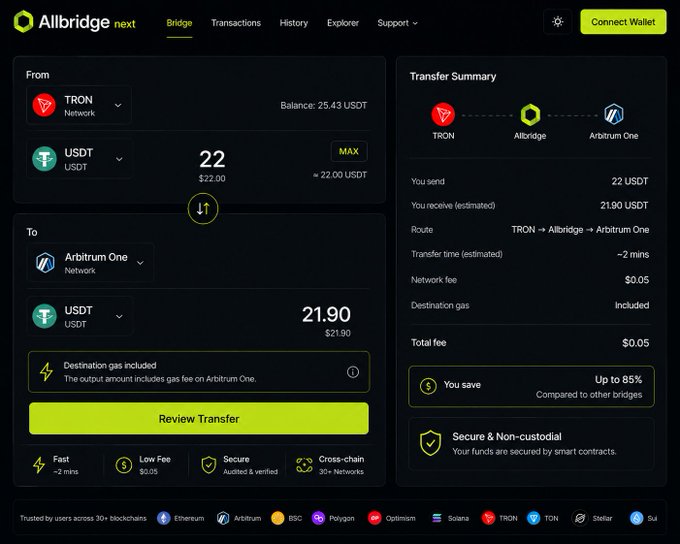Click the MAX amount button
This screenshot has height=544, width=680.
point(349,151)
